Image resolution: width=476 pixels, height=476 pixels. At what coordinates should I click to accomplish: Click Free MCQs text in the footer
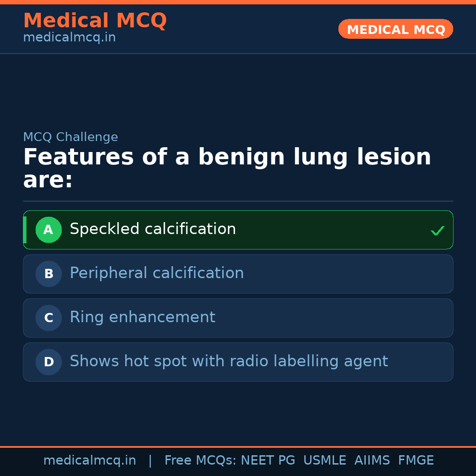pyautogui.click(x=200, y=461)
